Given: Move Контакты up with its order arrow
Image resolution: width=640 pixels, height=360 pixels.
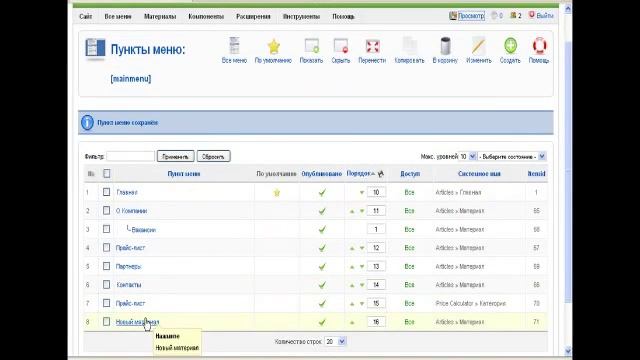Looking at the screenshot, I should pos(352,285).
